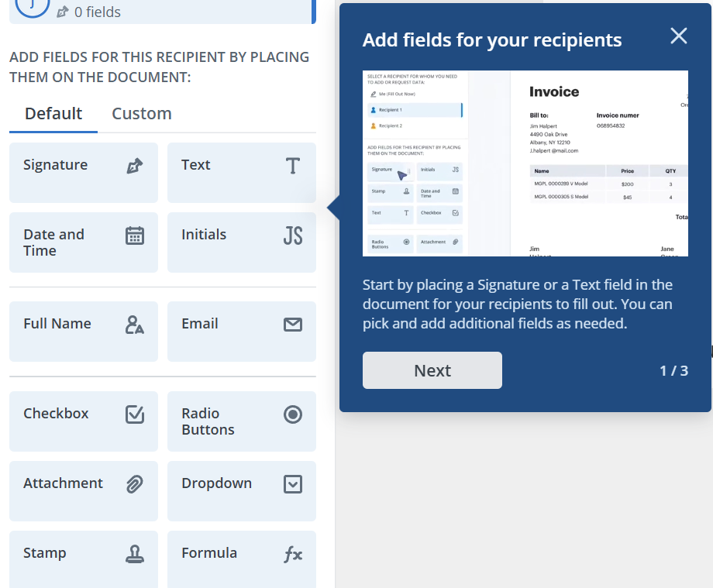Image resolution: width=713 pixels, height=588 pixels.
Task: Add a Radio Buttons field
Action: tap(242, 421)
